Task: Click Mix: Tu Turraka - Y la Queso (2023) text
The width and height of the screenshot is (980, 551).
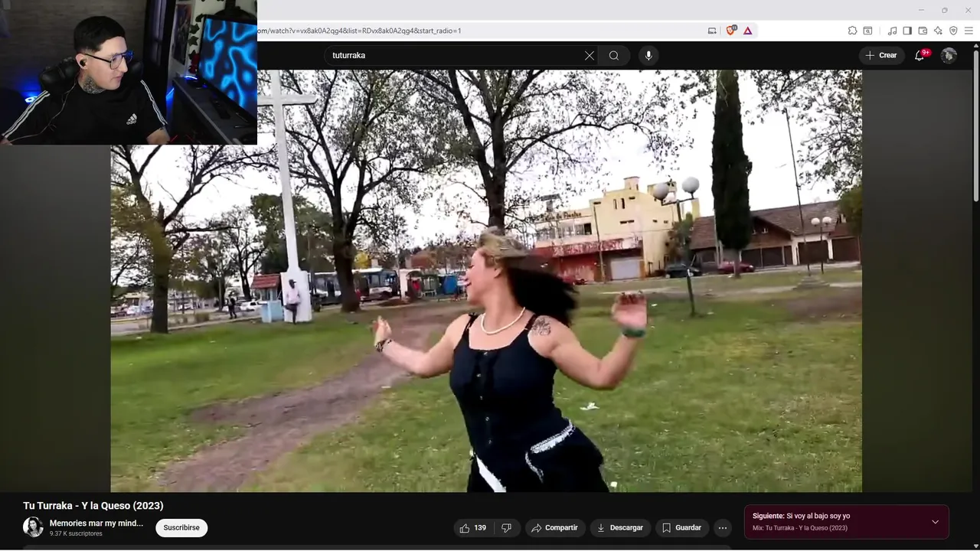Action: click(800, 528)
